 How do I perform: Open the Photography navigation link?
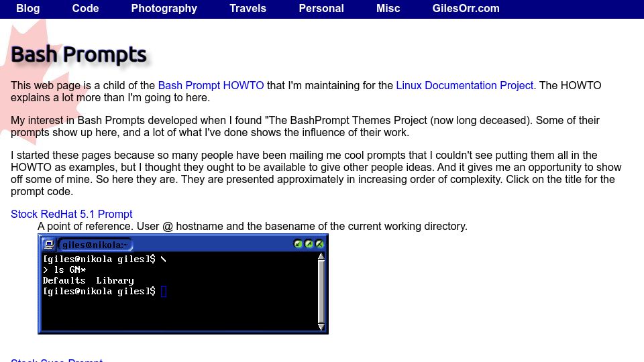(x=164, y=9)
